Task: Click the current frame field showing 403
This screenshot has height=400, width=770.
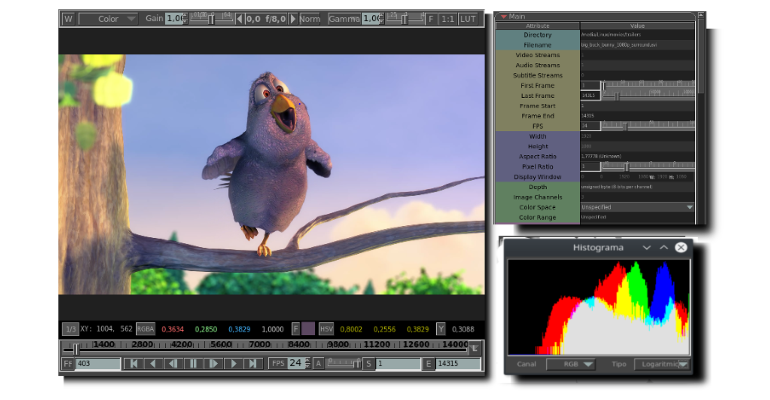Action: (x=97, y=364)
